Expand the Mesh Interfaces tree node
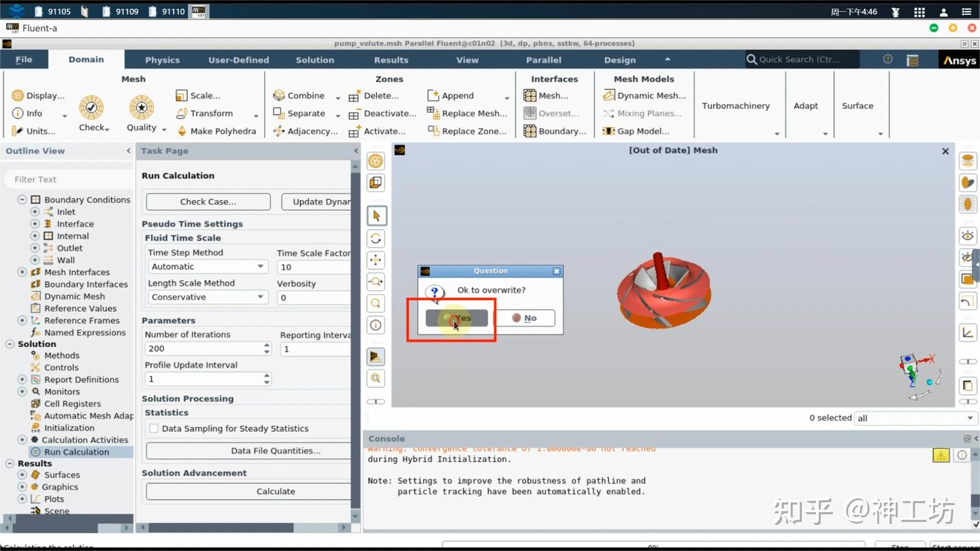 [22, 272]
